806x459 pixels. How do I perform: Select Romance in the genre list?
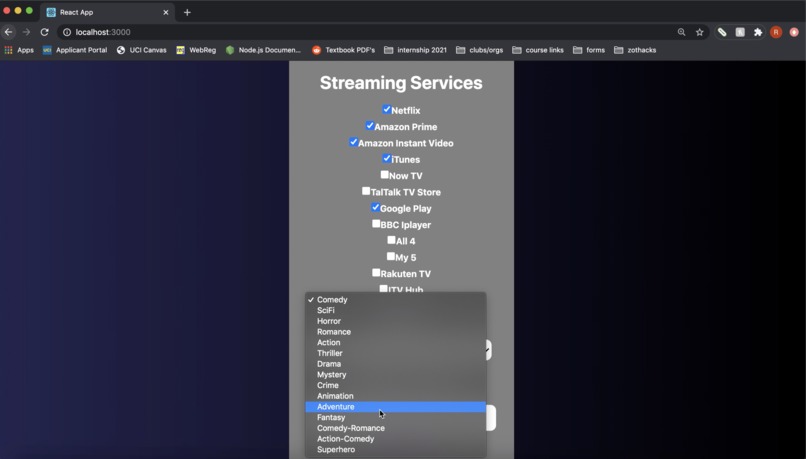click(x=395, y=332)
